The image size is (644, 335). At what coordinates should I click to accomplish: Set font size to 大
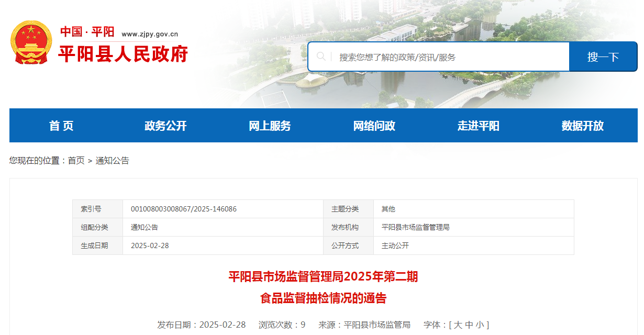pyautogui.click(x=458, y=325)
